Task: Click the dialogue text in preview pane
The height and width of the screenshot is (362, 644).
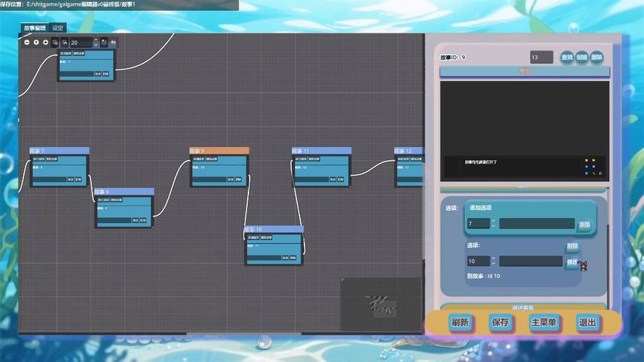Action: 480,162
